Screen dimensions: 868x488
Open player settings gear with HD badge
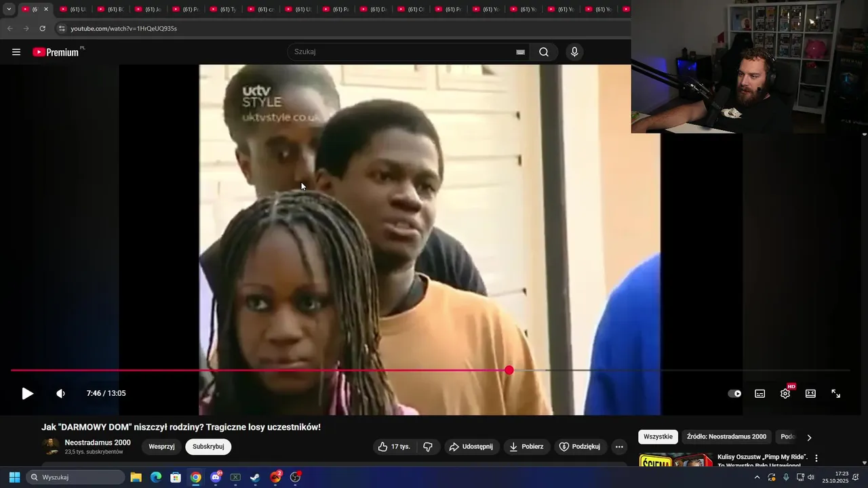[x=785, y=394]
